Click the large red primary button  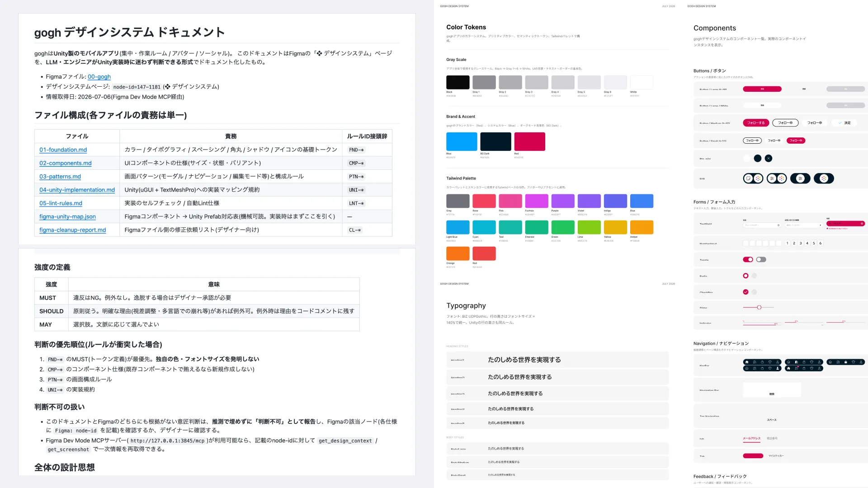[x=762, y=89]
